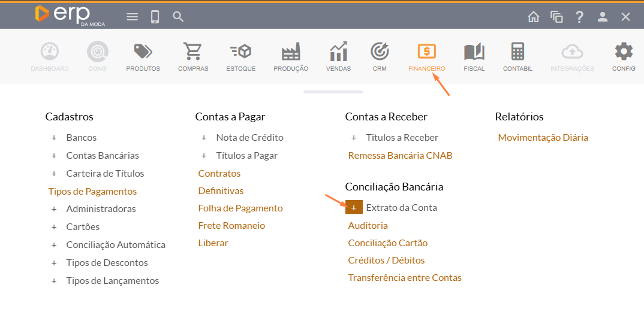
Task: Open the hamburger menu in header
Action: click(x=132, y=17)
